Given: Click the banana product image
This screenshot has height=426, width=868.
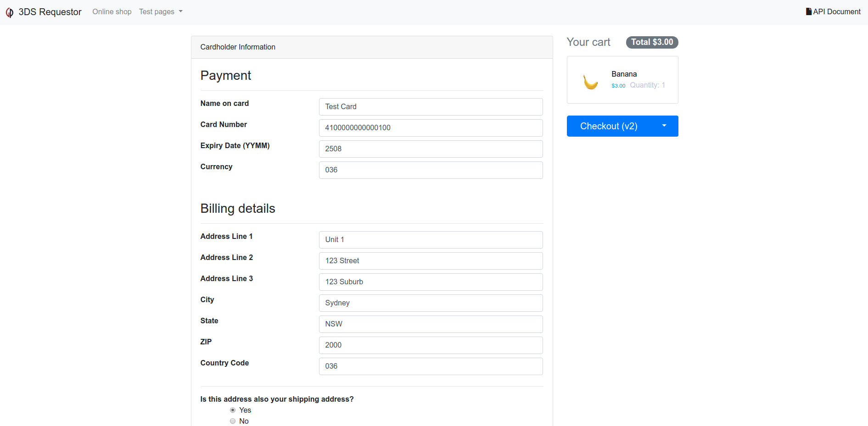Looking at the screenshot, I should pos(590,82).
